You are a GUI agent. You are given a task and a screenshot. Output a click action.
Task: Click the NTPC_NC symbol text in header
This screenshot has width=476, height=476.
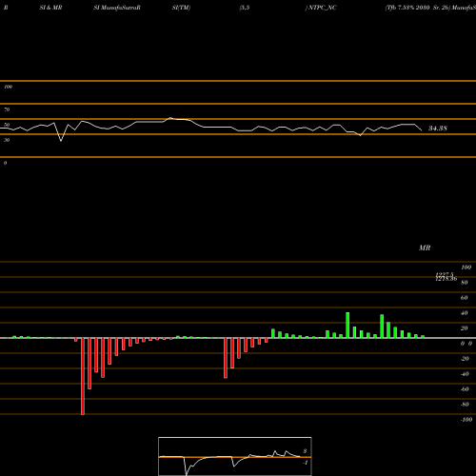click(323, 8)
